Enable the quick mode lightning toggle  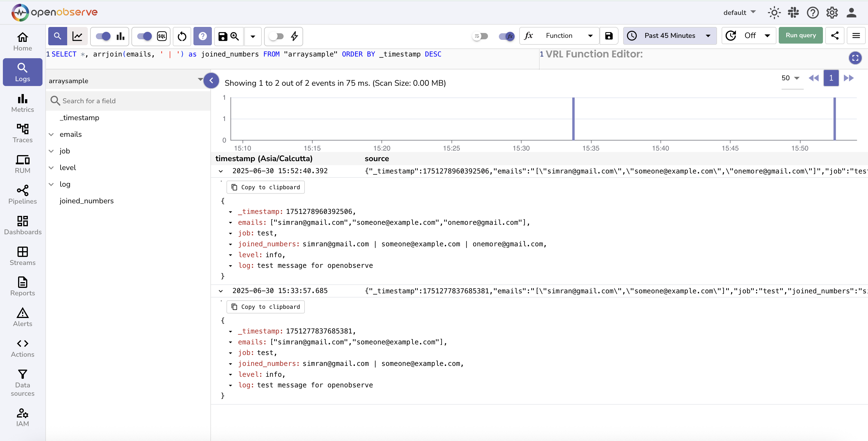(x=276, y=36)
